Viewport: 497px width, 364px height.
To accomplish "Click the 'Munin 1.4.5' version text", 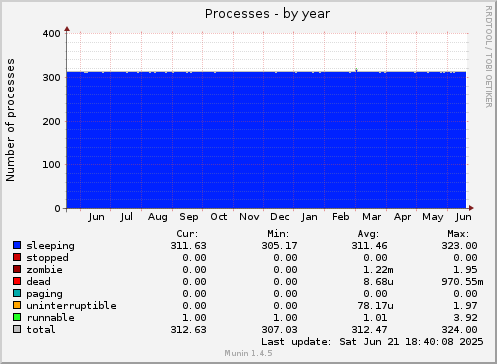I will click(x=248, y=353).
